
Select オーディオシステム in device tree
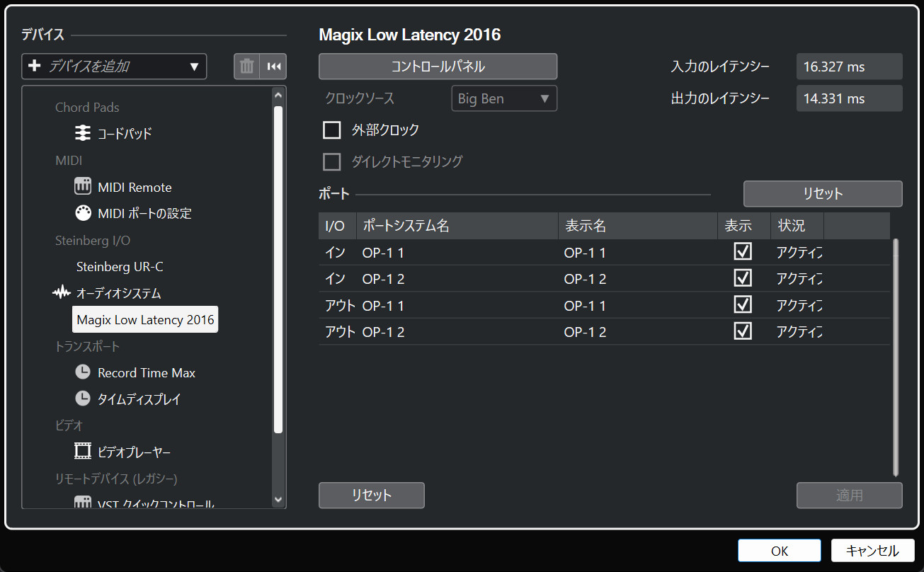[x=118, y=292]
